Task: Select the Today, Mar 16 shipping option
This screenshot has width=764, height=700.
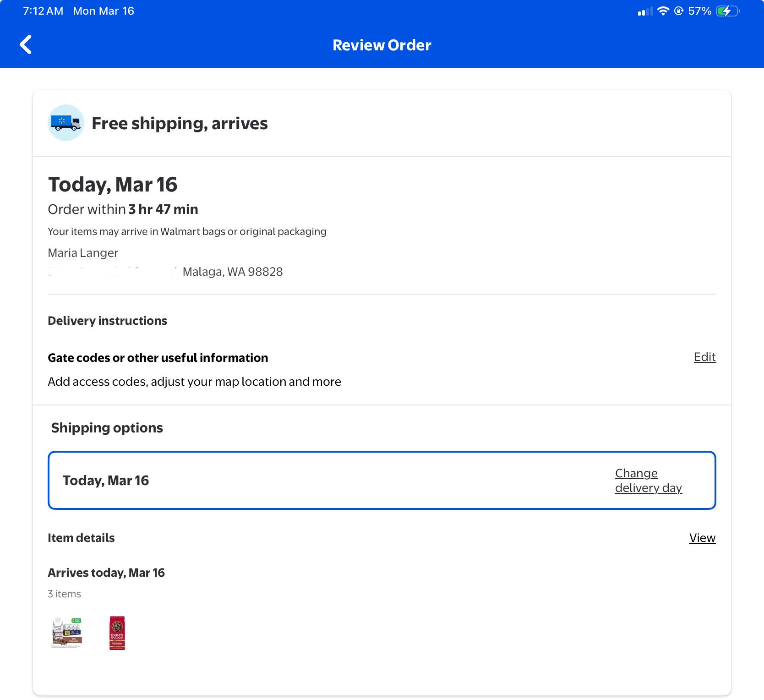Action: click(106, 480)
